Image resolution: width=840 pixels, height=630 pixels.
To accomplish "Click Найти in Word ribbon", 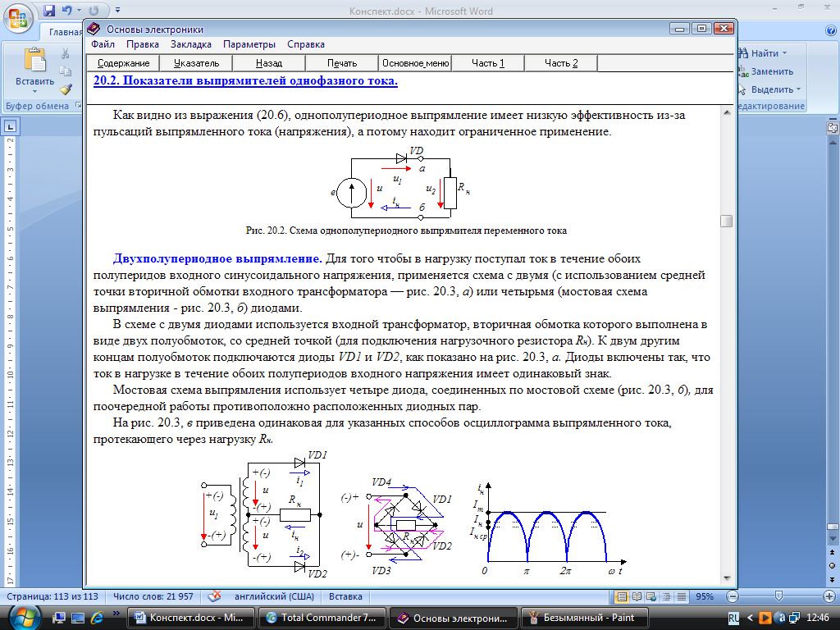I will 765,53.
